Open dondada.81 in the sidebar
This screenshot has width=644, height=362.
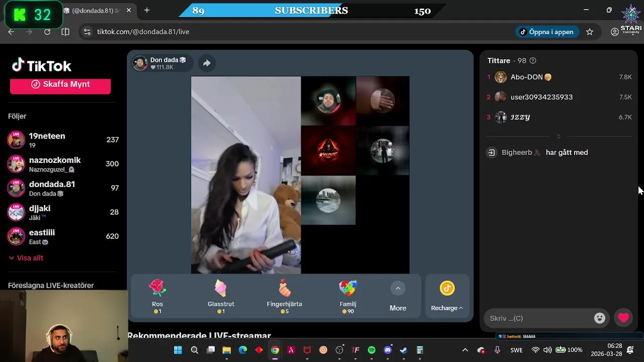[x=63, y=188]
